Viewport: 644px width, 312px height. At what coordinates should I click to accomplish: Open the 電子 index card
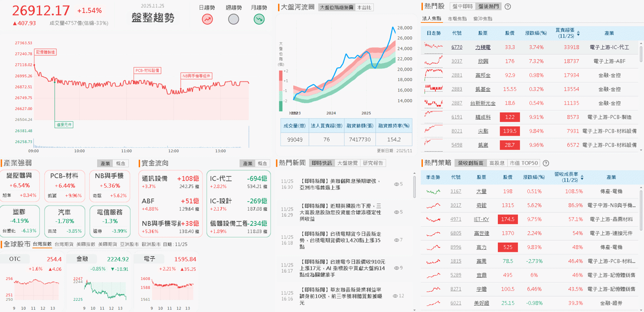166,281
